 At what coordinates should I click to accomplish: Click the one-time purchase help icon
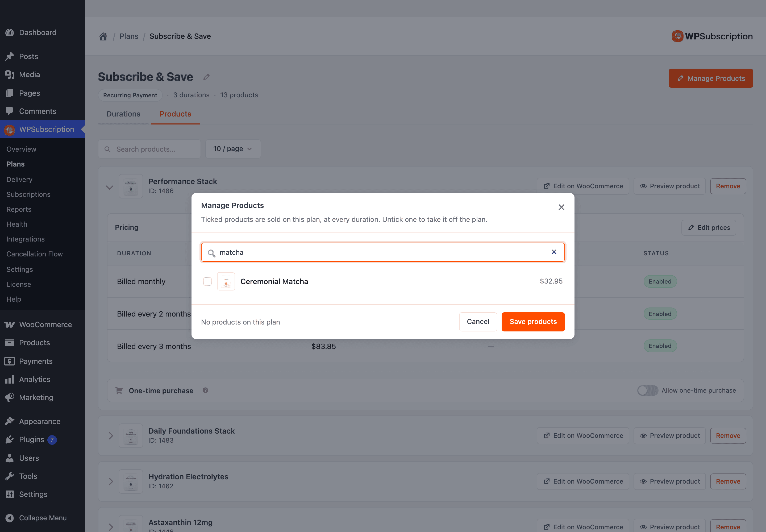205,390
